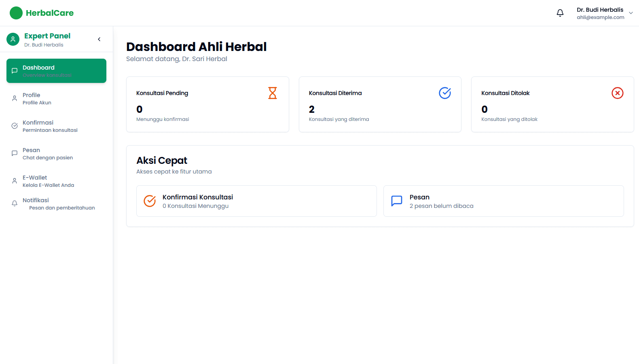Click the hourglass icon on Konsultasi Pending

[273, 93]
